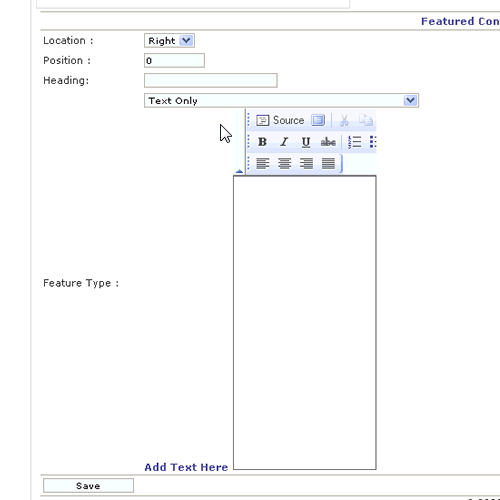Screen dimensions: 500x500
Task: Insert a bulleted list
Action: pos(373,142)
